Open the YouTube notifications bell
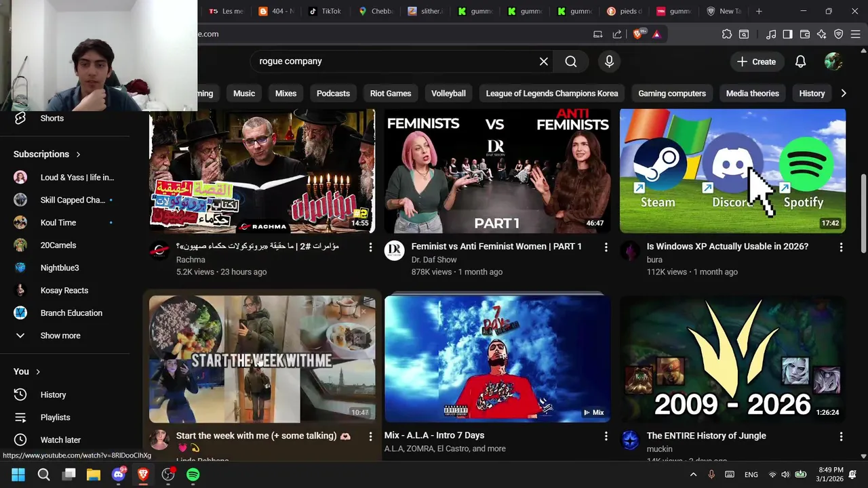Image resolution: width=868 pixels, height=488 pixels. (800, 62)
